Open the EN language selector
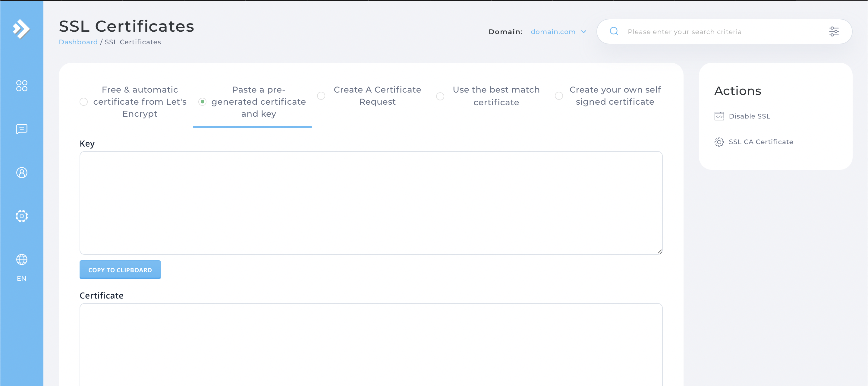The image size is (868, 386). 22,278
